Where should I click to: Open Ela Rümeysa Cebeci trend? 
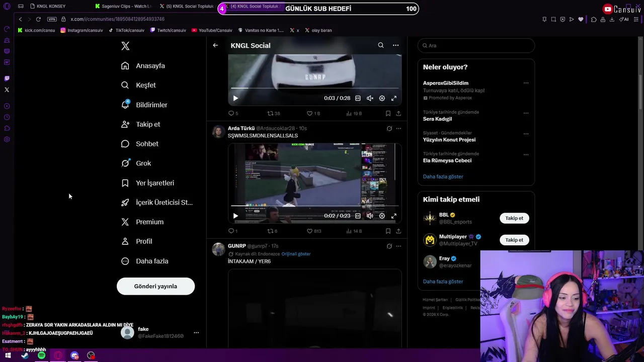click(x=447, y=160)
